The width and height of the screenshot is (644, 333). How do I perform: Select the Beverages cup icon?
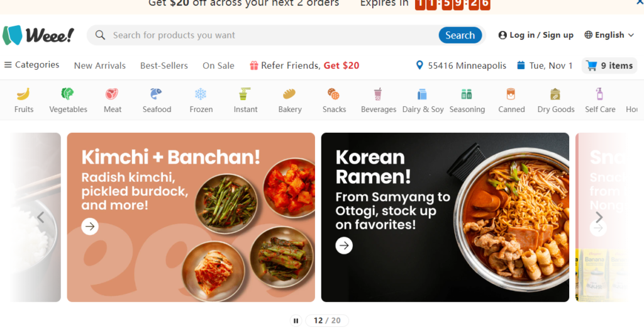(378, 94)
